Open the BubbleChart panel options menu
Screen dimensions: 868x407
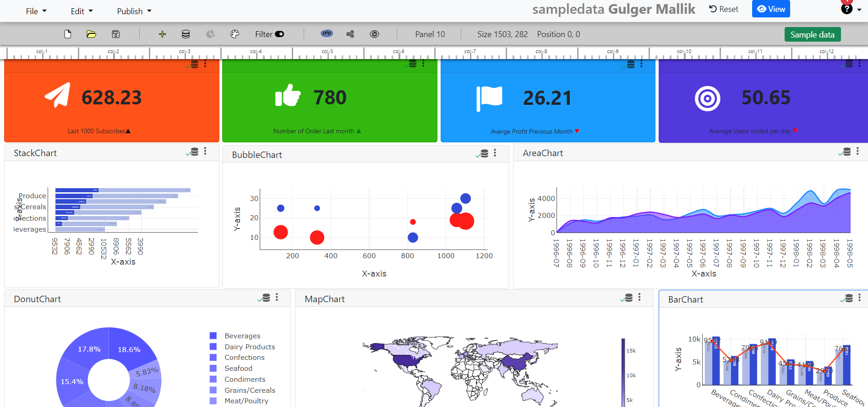coord(495,153)
